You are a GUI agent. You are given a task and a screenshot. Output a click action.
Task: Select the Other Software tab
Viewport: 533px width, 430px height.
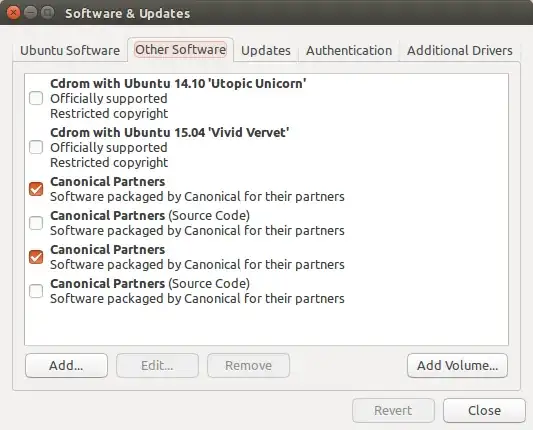(180, 50)
